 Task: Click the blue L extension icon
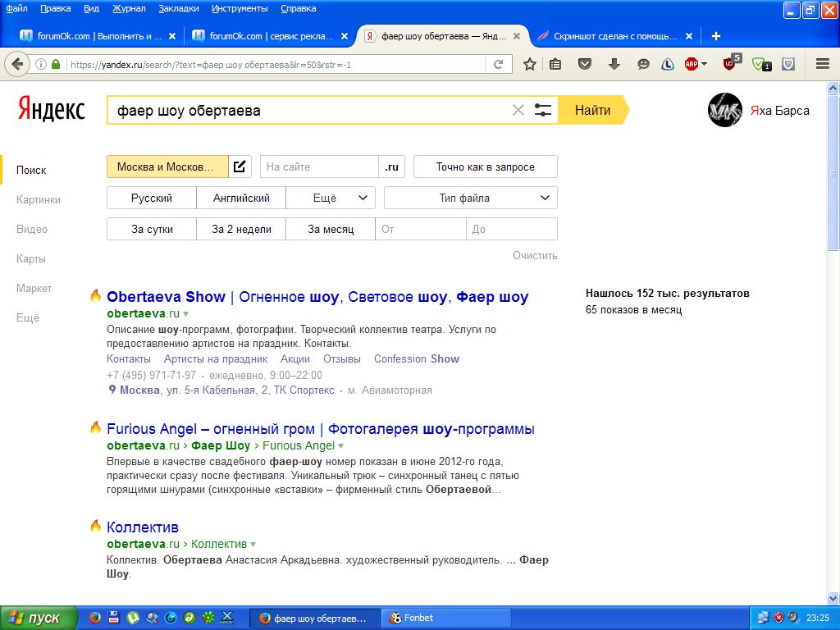(x=668, y=64)
